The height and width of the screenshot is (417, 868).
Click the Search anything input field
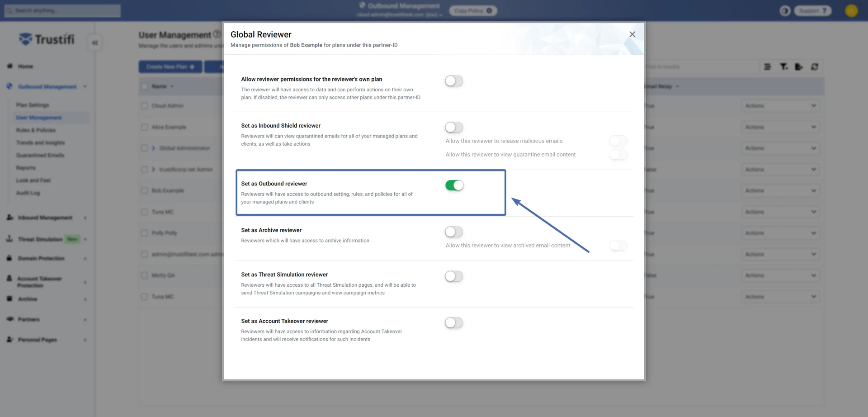(x=63, y=11)
